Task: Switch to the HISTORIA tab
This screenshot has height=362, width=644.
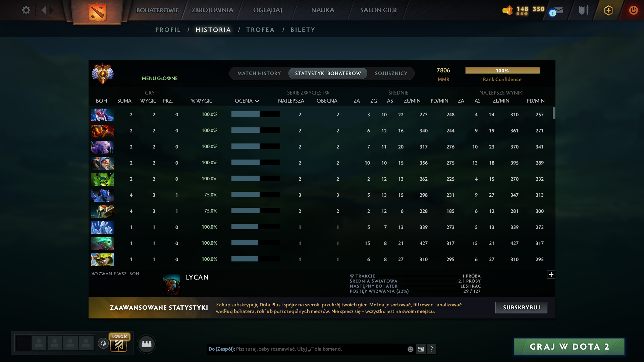Action: (x=213, y=30)
